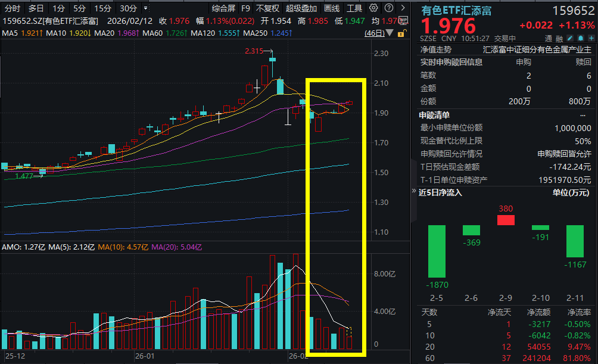Click the WP indicator icon near the average price
This screenshot has width=598, height=364.
pos(403,20)
